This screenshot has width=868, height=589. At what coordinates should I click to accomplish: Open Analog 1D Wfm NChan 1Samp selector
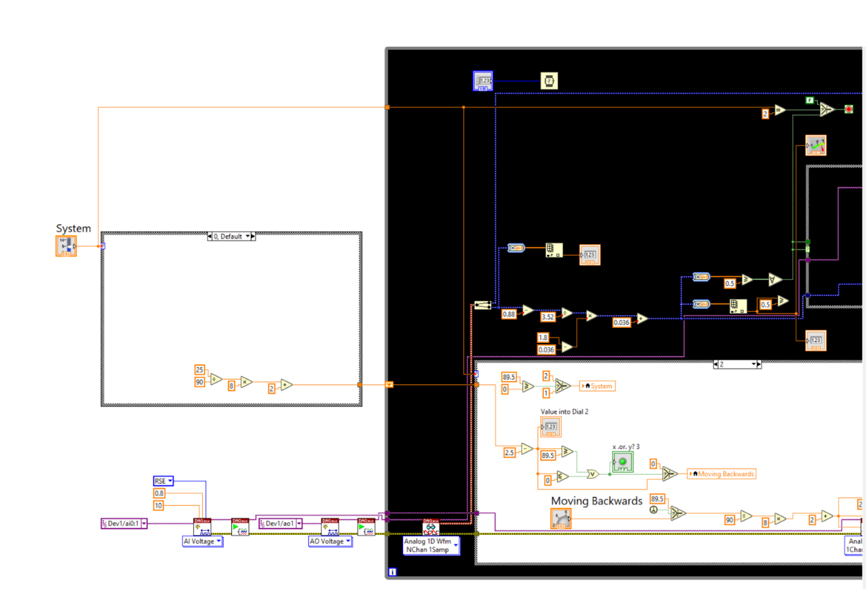click(x=431, y=545)
